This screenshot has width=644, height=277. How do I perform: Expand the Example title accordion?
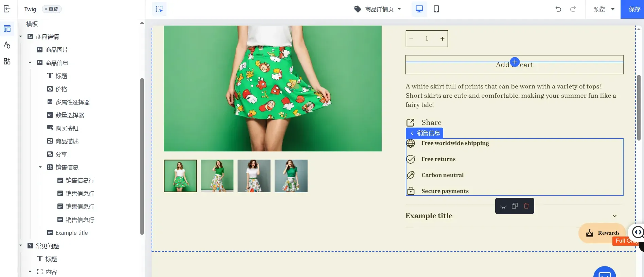(614, 216)
